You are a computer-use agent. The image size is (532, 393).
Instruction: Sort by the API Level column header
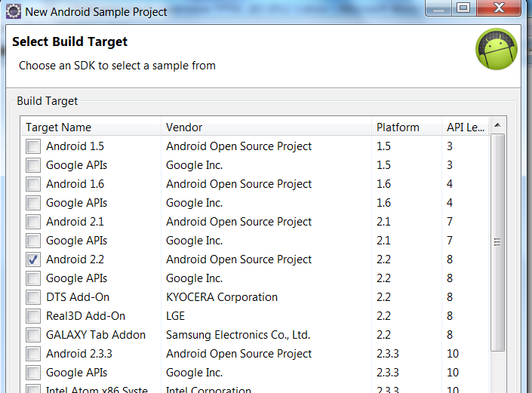466,127
